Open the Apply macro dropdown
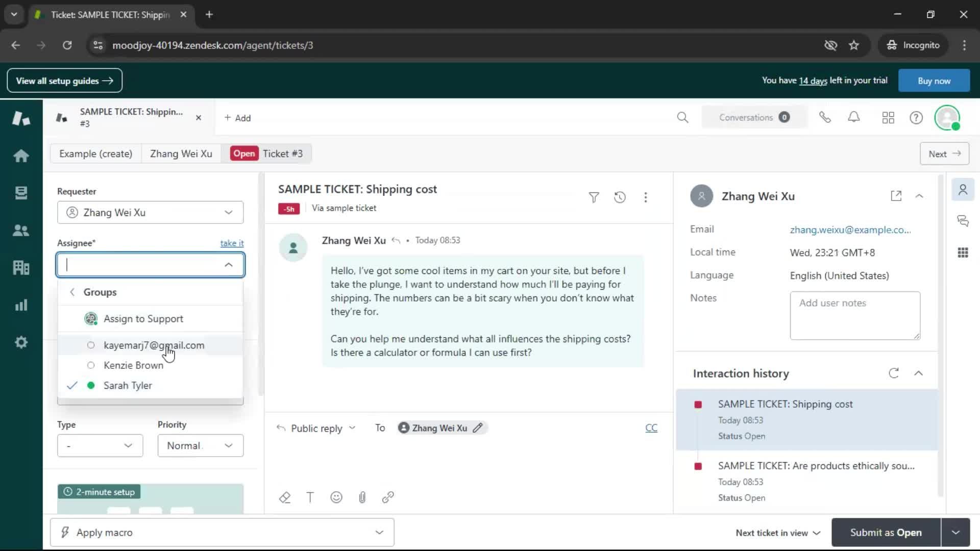980x551 pixels. (222, 533)
